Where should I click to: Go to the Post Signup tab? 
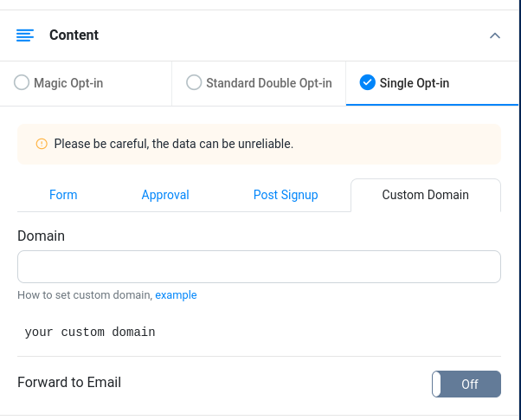286,195
